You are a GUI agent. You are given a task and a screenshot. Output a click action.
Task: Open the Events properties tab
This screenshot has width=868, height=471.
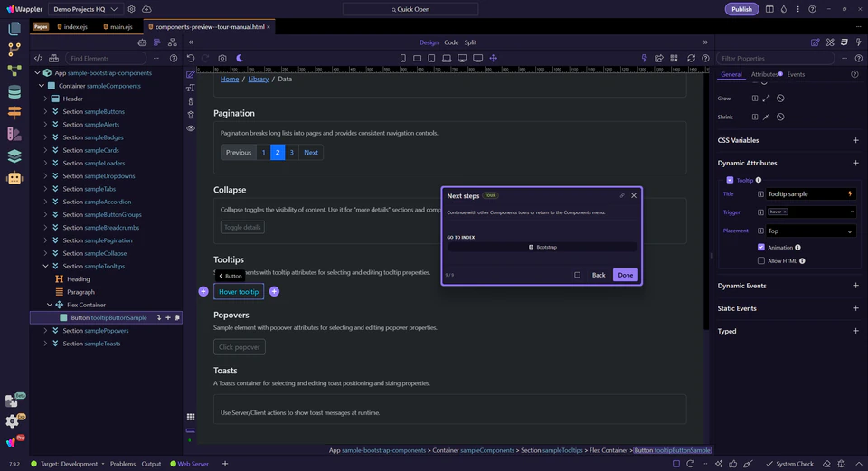[796, 74]
